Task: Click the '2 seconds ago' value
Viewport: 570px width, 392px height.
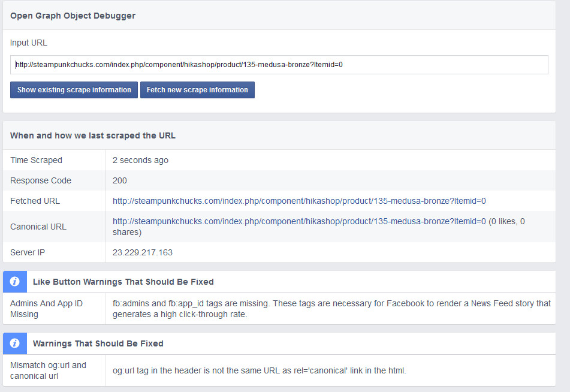Action: click(x=140, y=160)
